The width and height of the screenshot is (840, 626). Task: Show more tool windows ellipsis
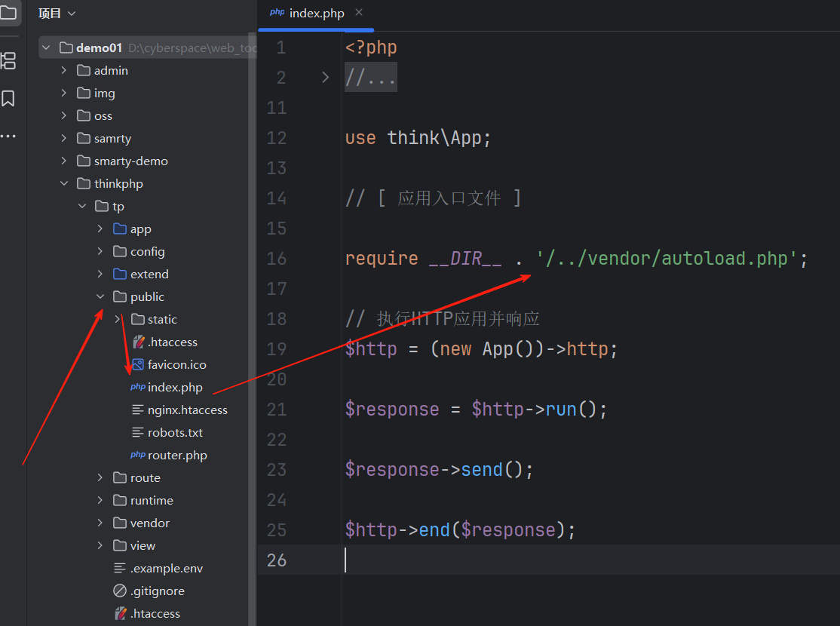point(8,136)
